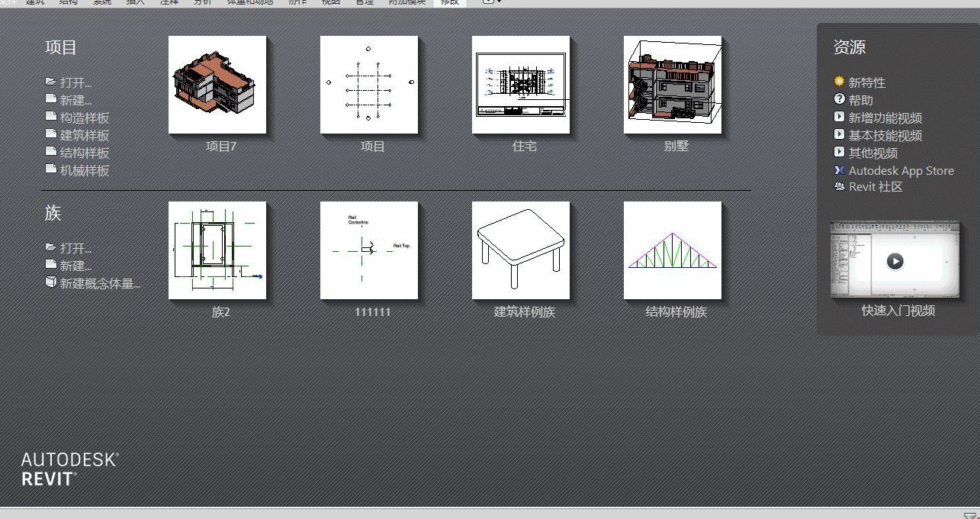Watch the 基本技能视频 link

pyautogui.click(x=885, y=135)
